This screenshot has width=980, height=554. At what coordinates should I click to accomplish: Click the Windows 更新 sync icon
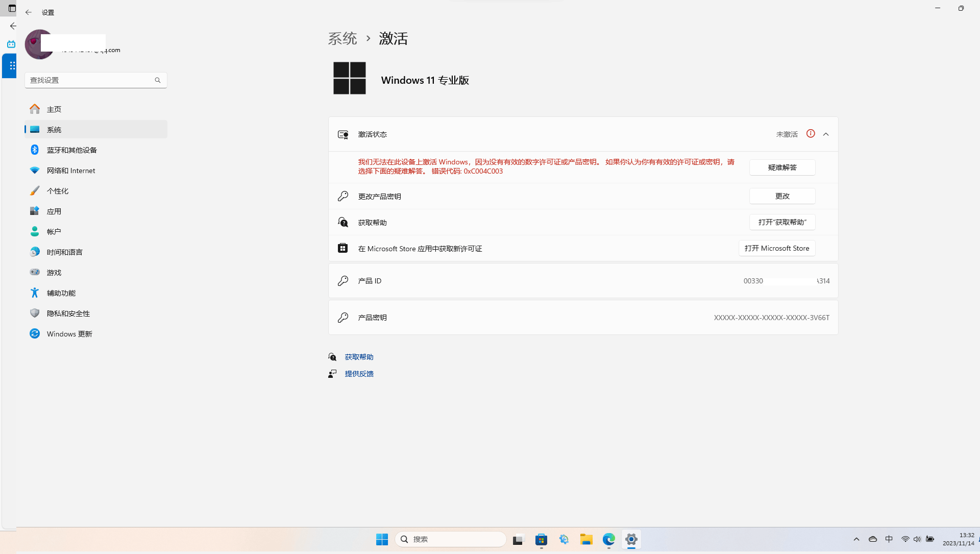point(35,333)
